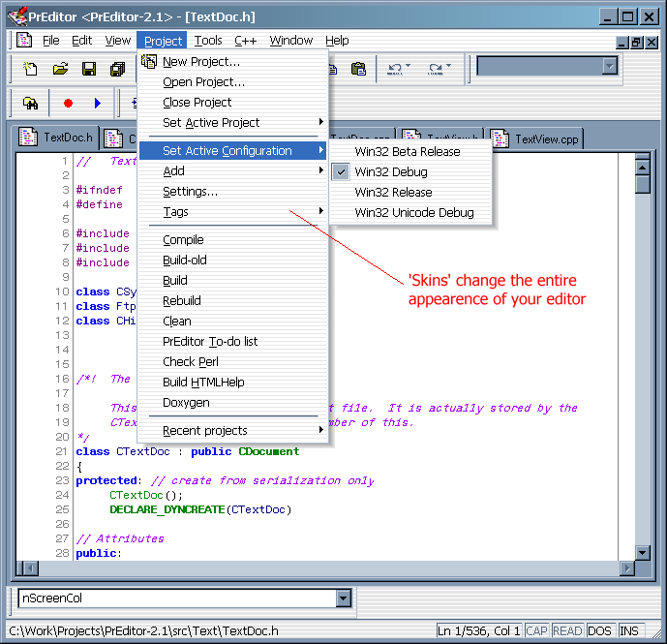The image size is (667, 644).
Task: Click the TextView.cpp tab file icon
Action: click(500, 138)
